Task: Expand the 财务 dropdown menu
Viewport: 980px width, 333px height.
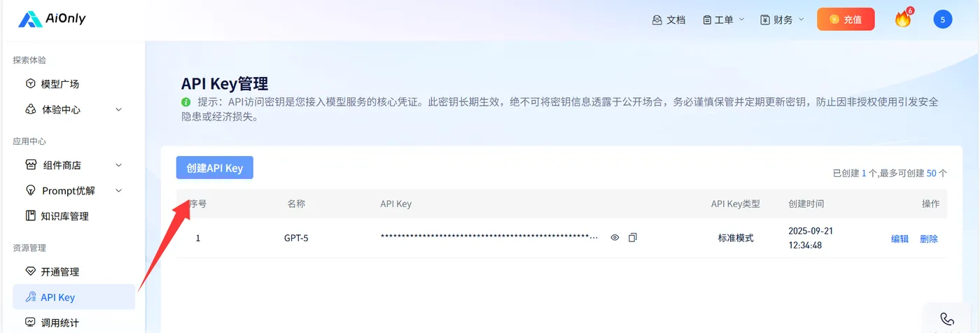Action: [x=783, y=20]
